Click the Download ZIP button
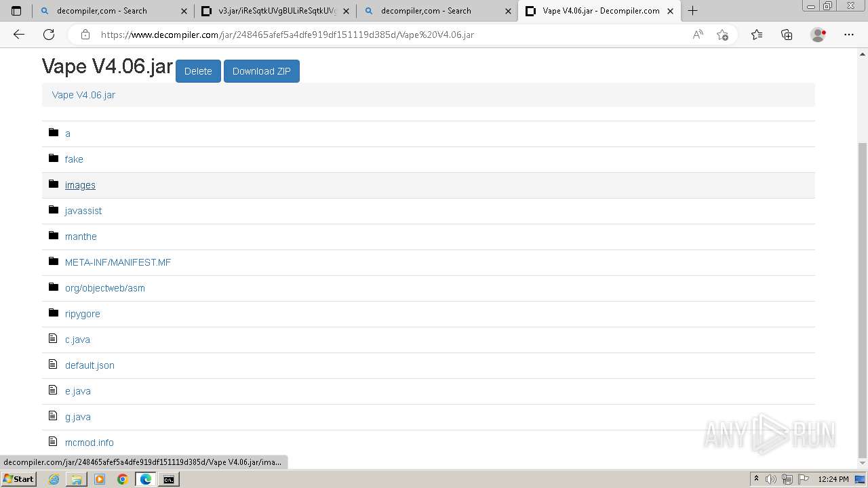The height and width of the screenshot is (488, 868). coord(262,71)
